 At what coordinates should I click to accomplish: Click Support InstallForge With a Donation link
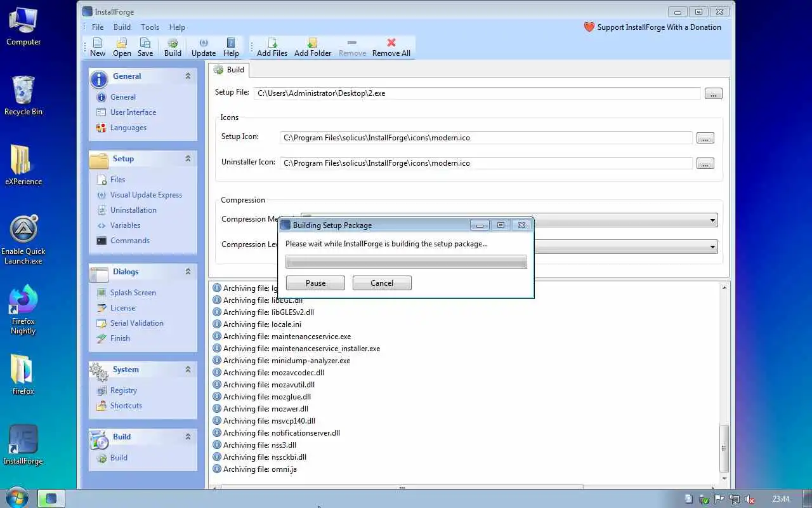(652, 27)
